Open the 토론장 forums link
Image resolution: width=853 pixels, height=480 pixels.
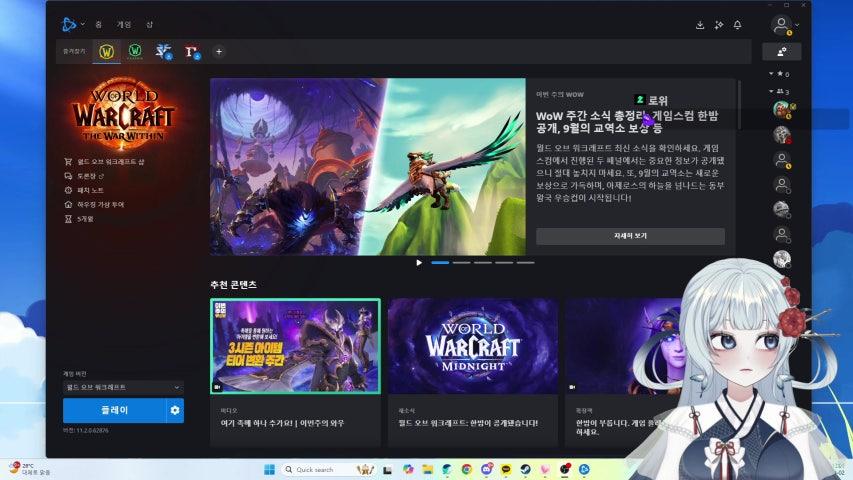click(84, 176)
